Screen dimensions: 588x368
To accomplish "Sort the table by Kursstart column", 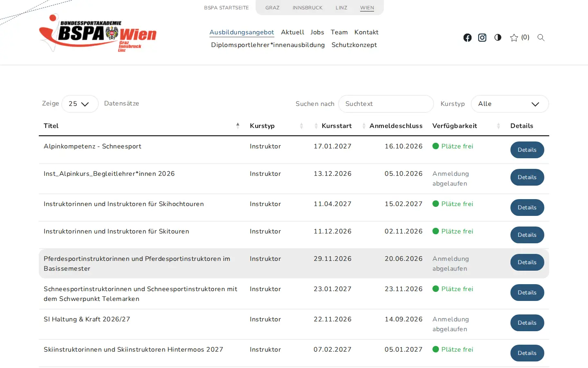I will click(x=332, y=126).
